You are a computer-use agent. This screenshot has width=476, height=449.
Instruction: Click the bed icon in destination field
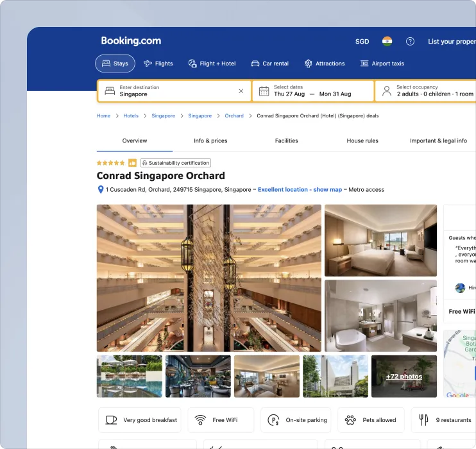[x=110, y=91]
